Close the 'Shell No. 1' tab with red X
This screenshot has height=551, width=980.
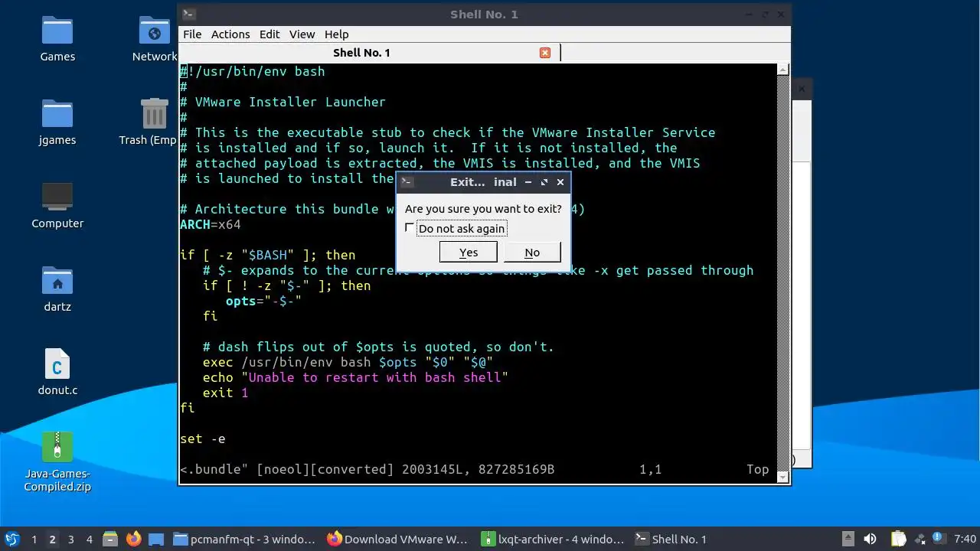(545, 53)
